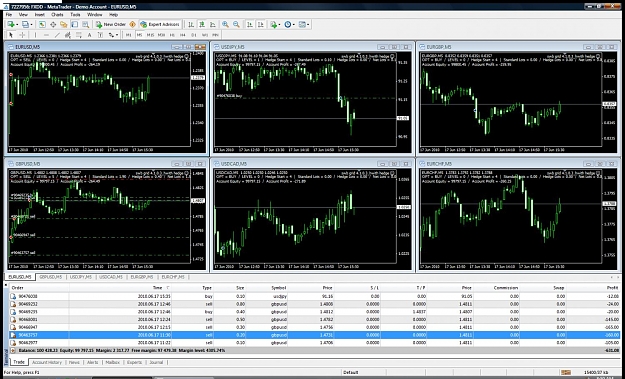This screenshot has width=625, height=379.
Task: Switch to line chart type
Action: 213,24
